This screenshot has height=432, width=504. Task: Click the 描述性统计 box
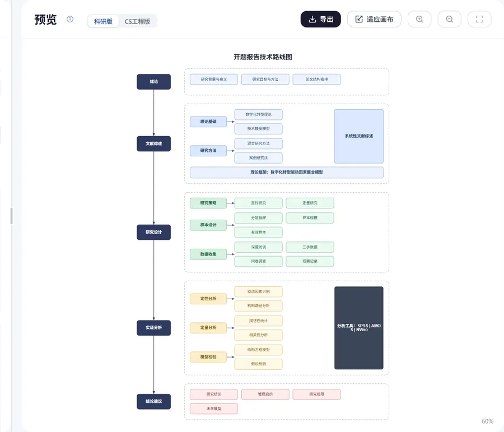[x=258, y=320]
